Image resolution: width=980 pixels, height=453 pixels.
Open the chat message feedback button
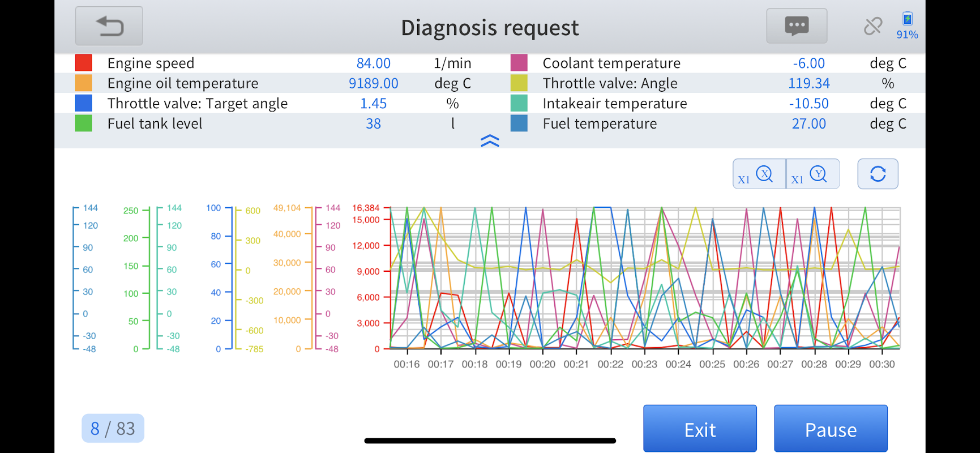[x=797, y=26]
